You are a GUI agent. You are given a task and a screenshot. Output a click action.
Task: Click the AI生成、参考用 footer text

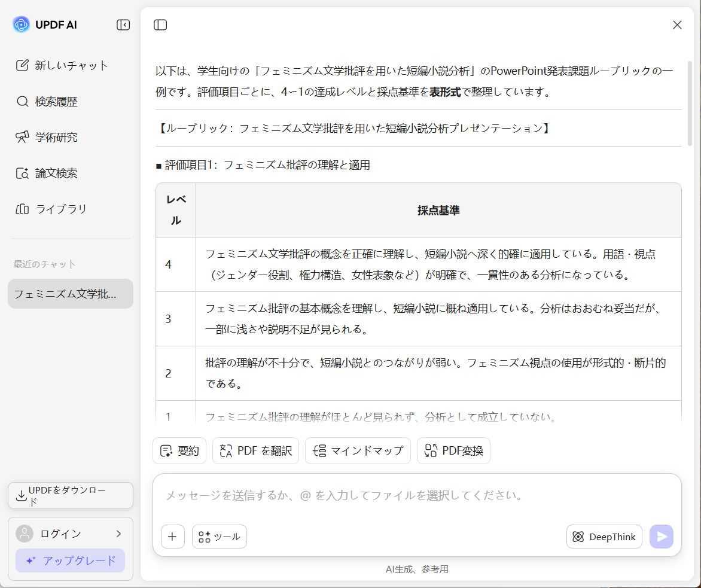click(417, 569)
